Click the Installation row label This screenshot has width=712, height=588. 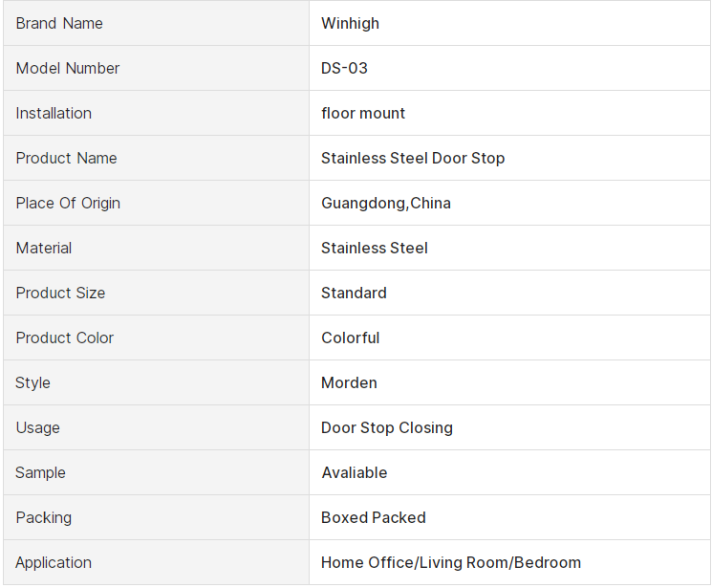click(54, 113)
